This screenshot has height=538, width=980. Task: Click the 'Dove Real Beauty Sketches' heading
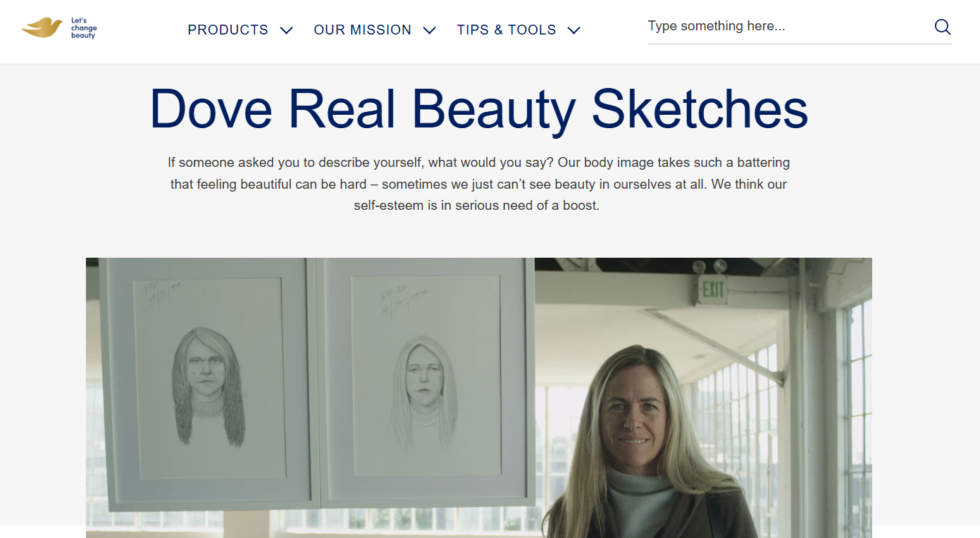click(478, 108)
